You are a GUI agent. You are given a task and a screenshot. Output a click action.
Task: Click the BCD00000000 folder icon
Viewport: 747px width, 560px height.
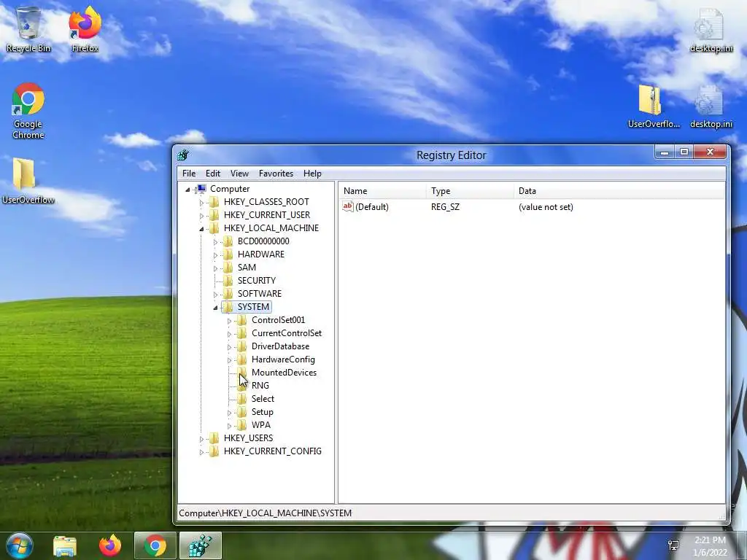pos(228,241)
